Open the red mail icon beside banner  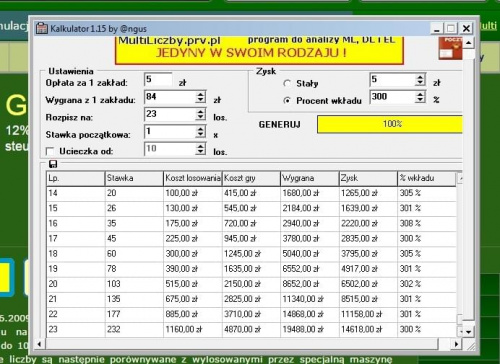(450, 48)
